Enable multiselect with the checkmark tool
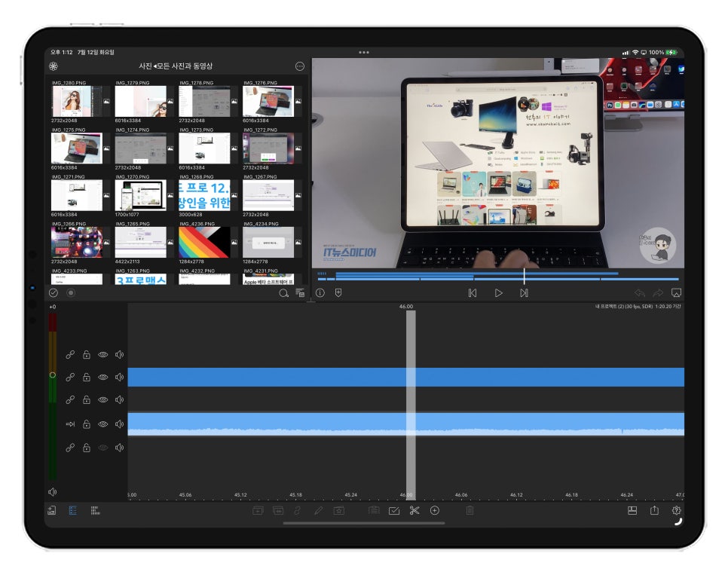Image resolution: width=728 pixels, height=575 pixels. point(394,510)
